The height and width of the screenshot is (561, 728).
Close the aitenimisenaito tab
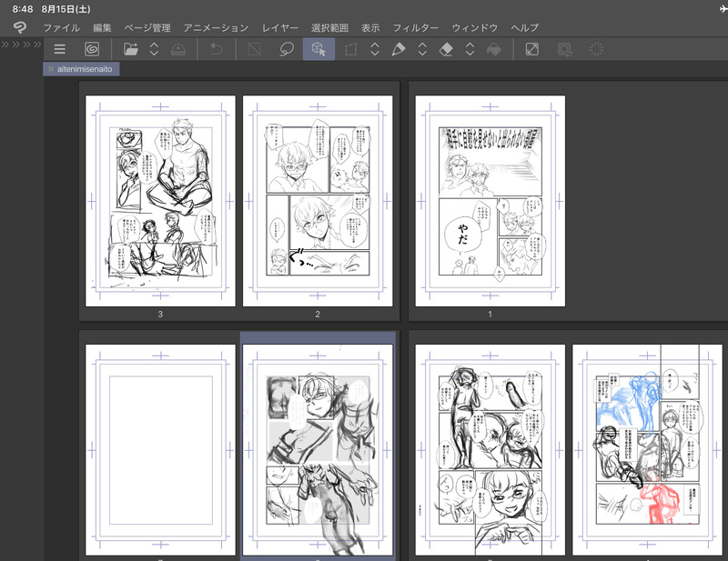[51, 69]
